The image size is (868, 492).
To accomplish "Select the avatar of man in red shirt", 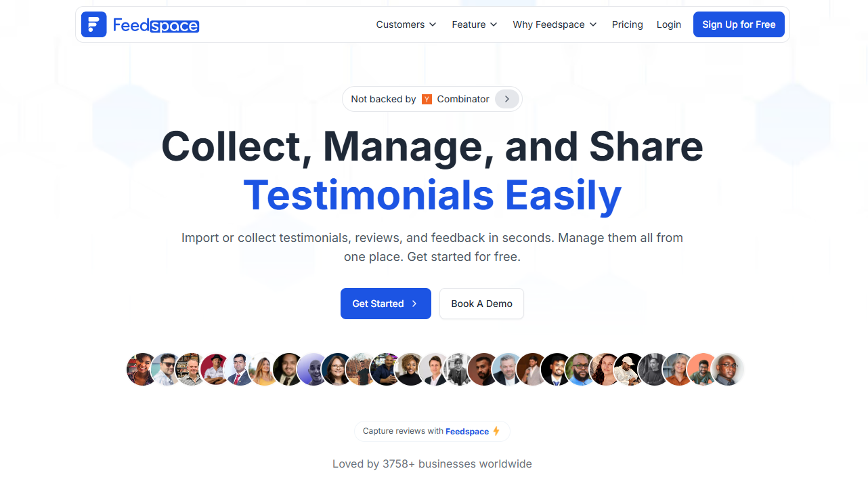I will click(x=216, y=369).
